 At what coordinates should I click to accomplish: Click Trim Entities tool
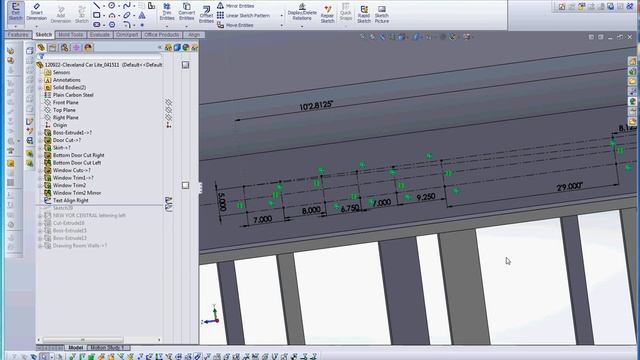pos(167,11)
